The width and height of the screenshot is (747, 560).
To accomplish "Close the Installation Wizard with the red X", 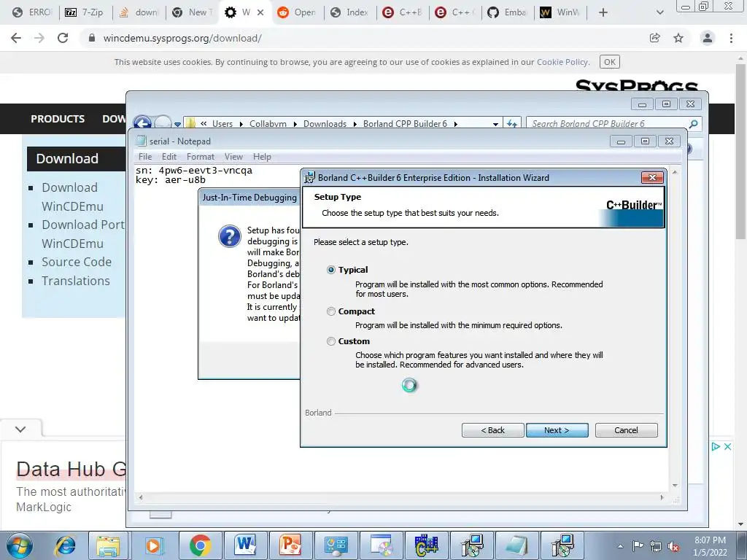I will (x=652, y=178).
